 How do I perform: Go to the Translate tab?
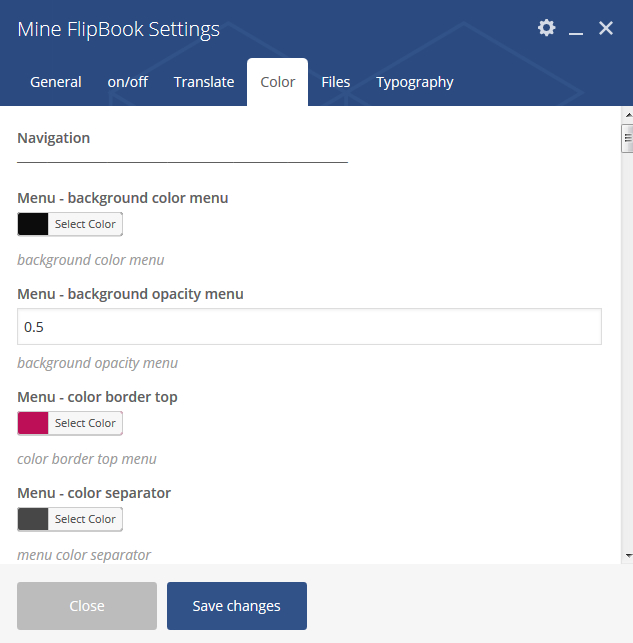[204, 82]
